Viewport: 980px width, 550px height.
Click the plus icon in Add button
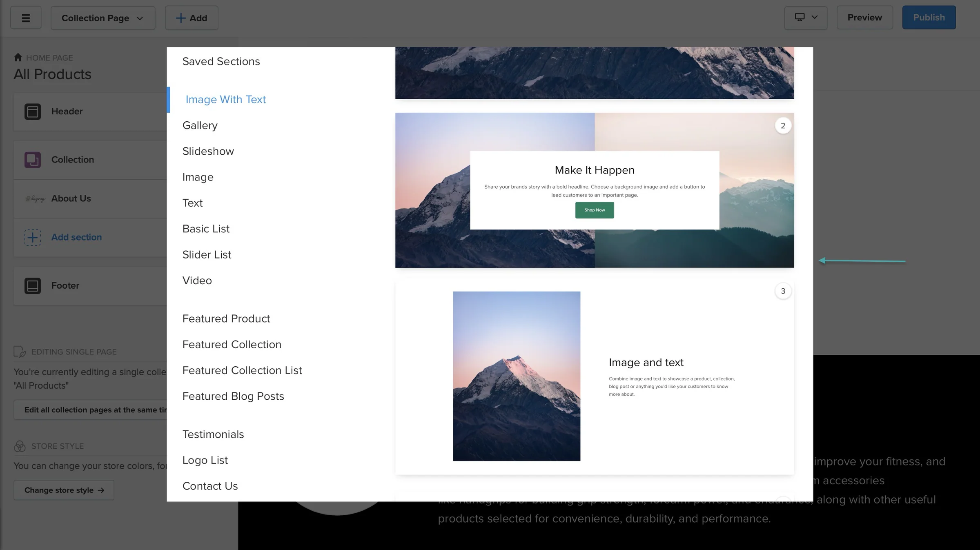(180, 18)
